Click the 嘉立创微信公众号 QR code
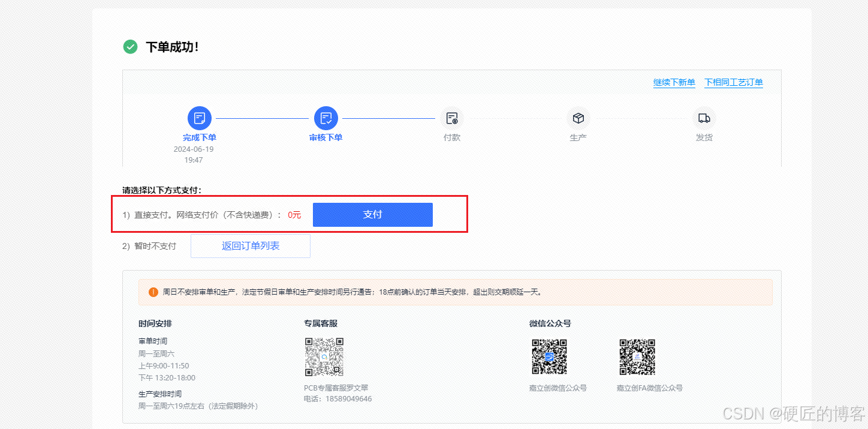Screen dimensions: 868x429 550,357
